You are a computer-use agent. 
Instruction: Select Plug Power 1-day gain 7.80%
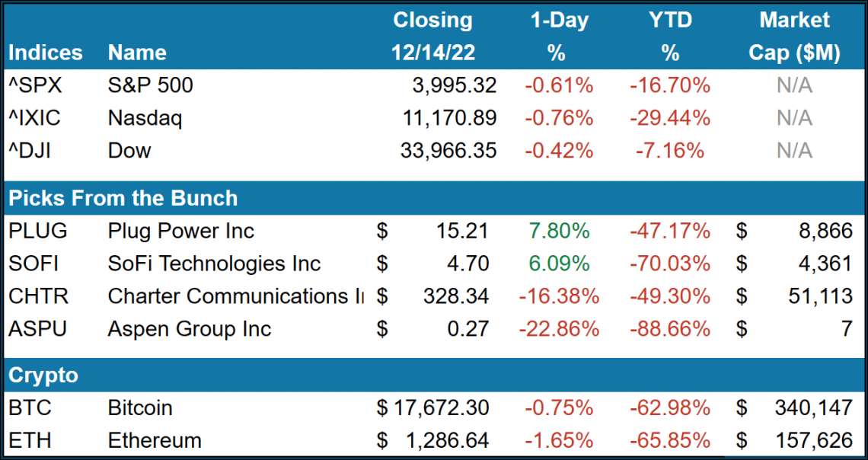pos(559,231)
